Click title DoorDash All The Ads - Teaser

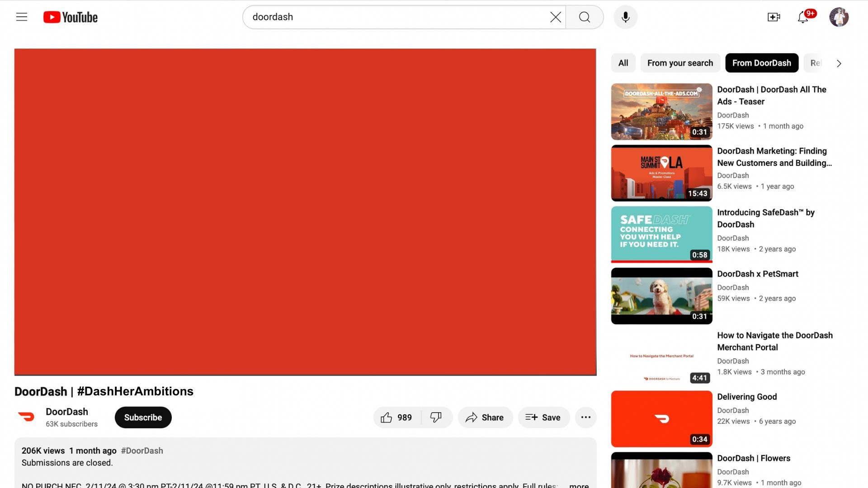772,95
